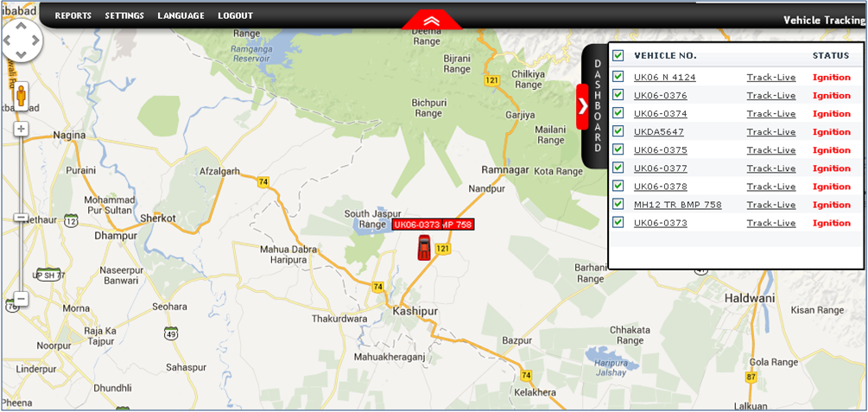868x412 pixels.
Task: Click Track-Live for UKDA5647
Action: click(x=771, y=132)
